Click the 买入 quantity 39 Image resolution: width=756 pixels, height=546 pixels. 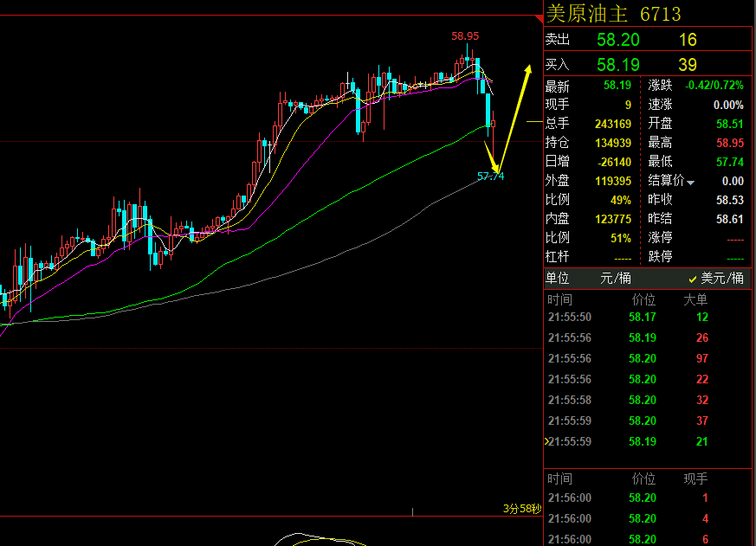[x=688, y=65]
